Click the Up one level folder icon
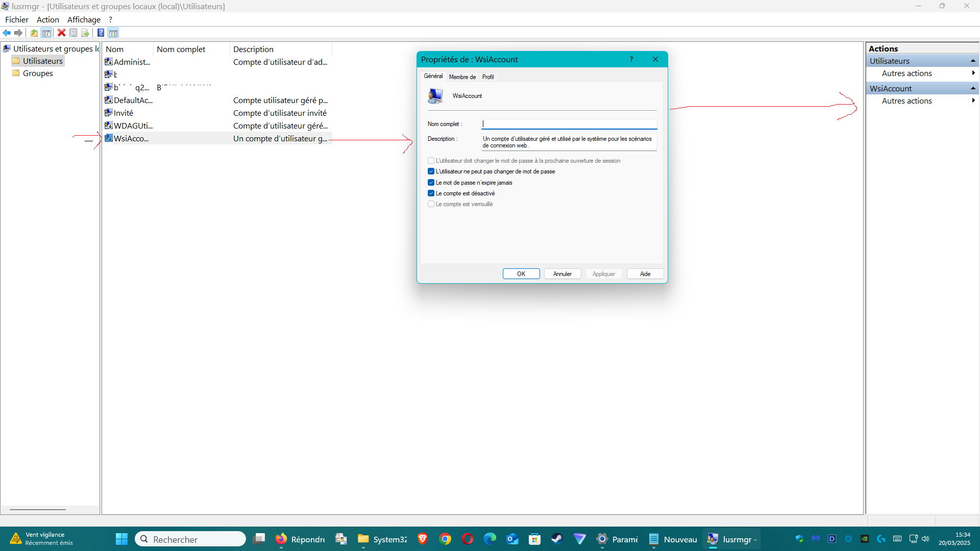The width and height of the screenshot is (980, 551). pos(34,33)
